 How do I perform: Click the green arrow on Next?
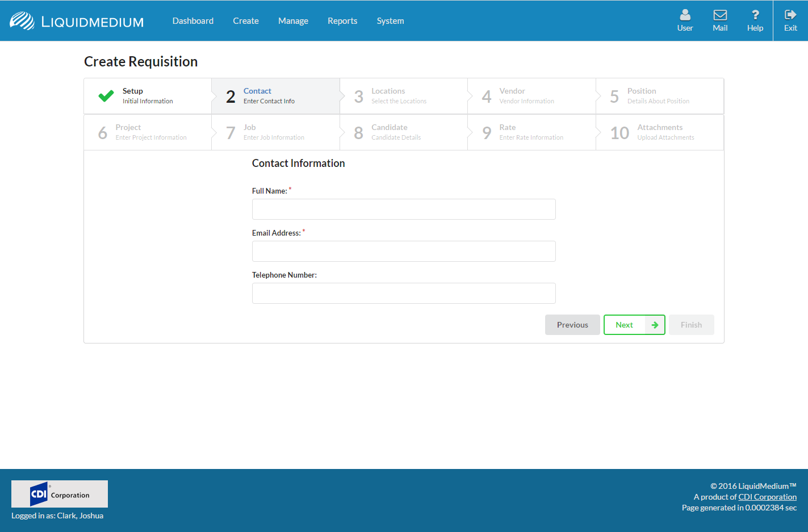pos(655,325)
